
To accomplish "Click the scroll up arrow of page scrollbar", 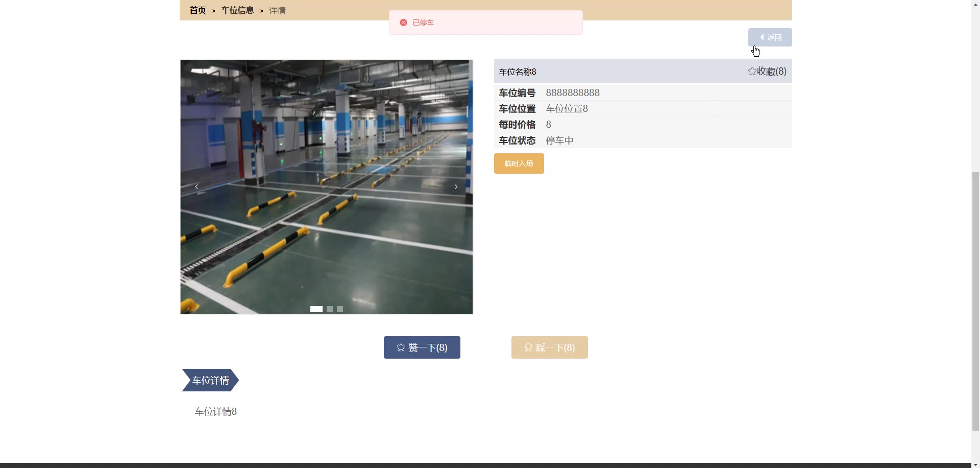I will 975,3.
